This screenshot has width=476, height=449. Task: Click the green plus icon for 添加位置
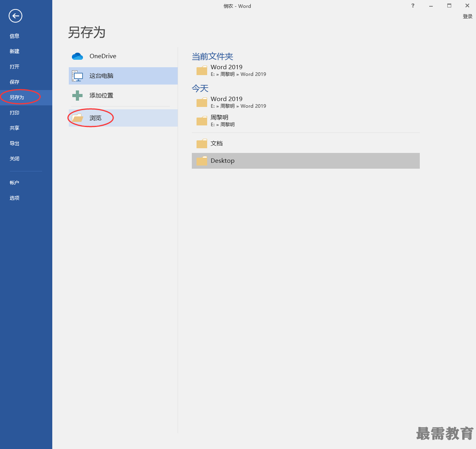point(77,96)
